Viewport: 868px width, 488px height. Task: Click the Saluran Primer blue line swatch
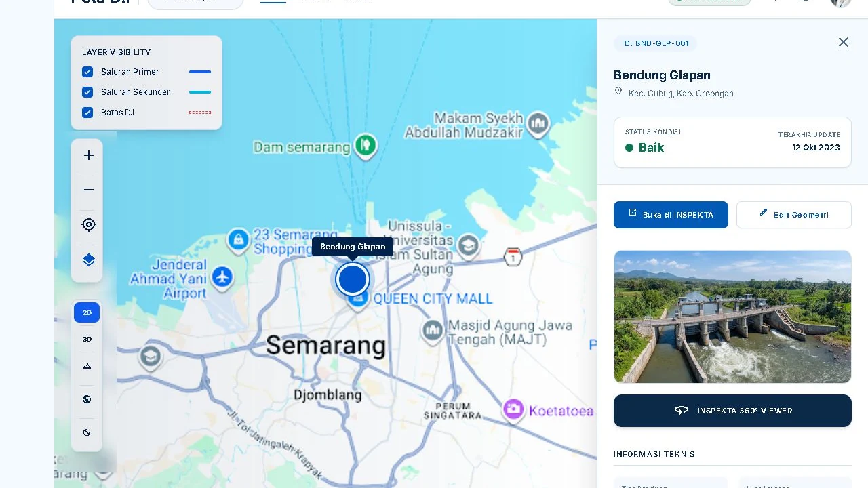(x=200, y=72)
